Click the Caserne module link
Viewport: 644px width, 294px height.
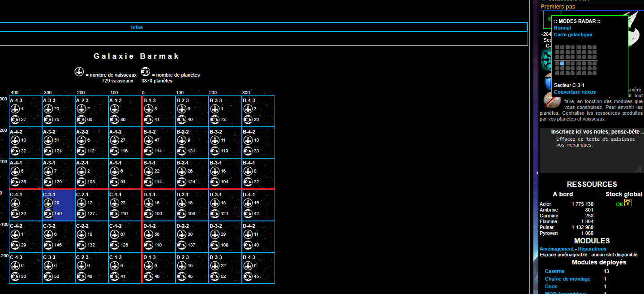point(554,271)
